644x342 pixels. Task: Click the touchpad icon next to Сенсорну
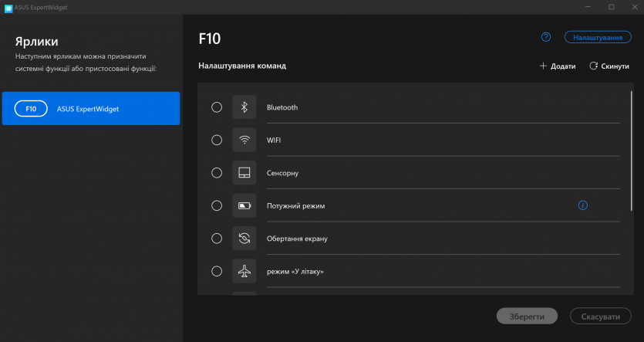coord(244,173)
